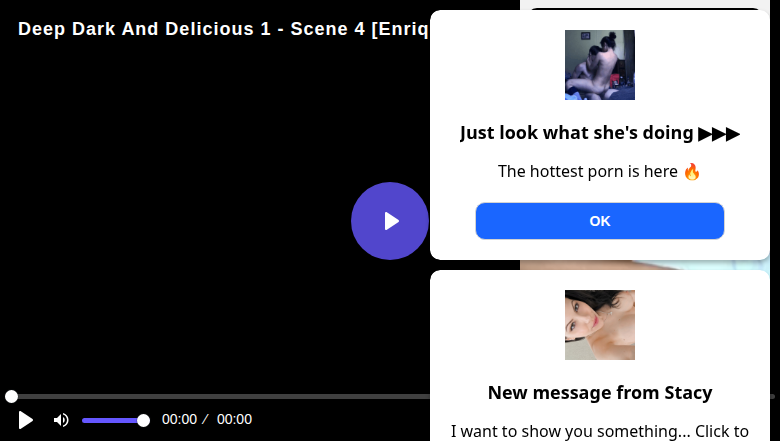Click the video seek progress bar
The image size is (780, 441).
(220, 397)
